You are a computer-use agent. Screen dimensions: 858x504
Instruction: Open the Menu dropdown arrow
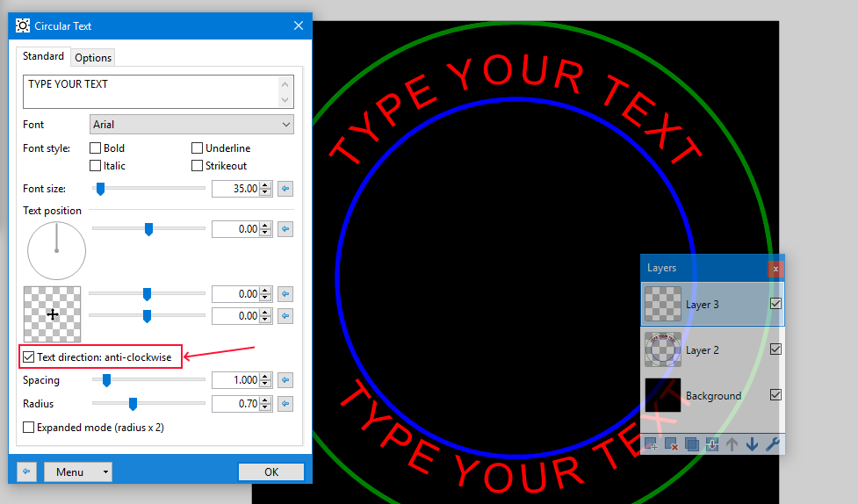(105, 472)
